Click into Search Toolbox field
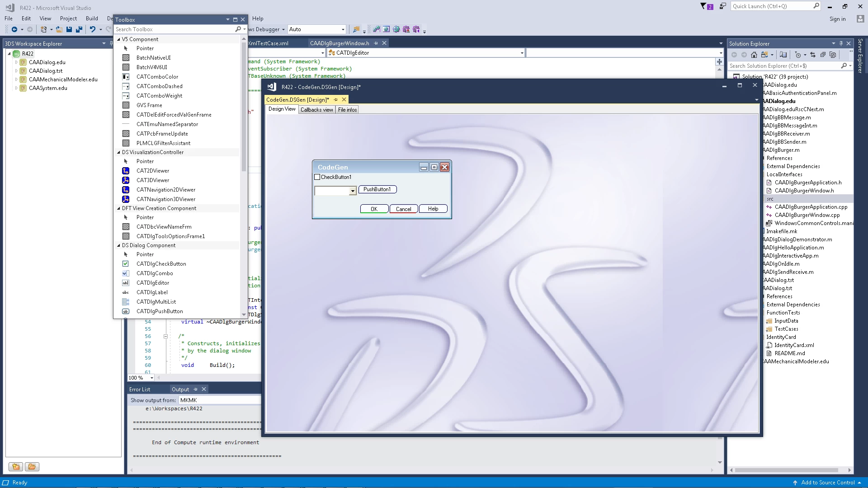The height and width of the screenshot is (488, 868). point(174,29)
